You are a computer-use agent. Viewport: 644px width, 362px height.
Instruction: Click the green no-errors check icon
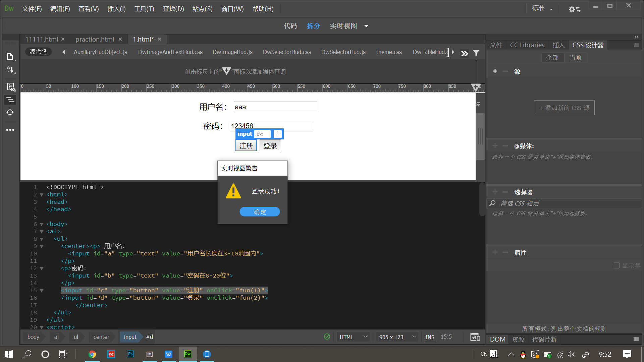pyautogui.click(x=327, y=337)
